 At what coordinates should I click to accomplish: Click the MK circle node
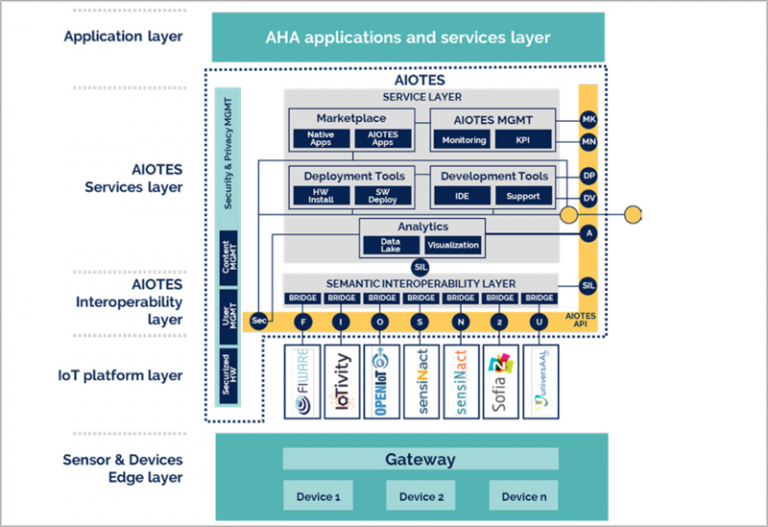coord(589,119)
